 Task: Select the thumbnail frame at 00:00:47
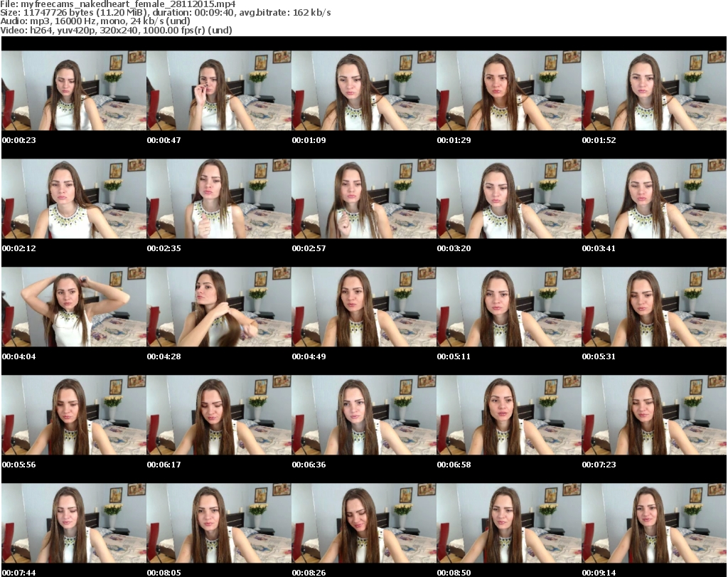tap(219, 90)
